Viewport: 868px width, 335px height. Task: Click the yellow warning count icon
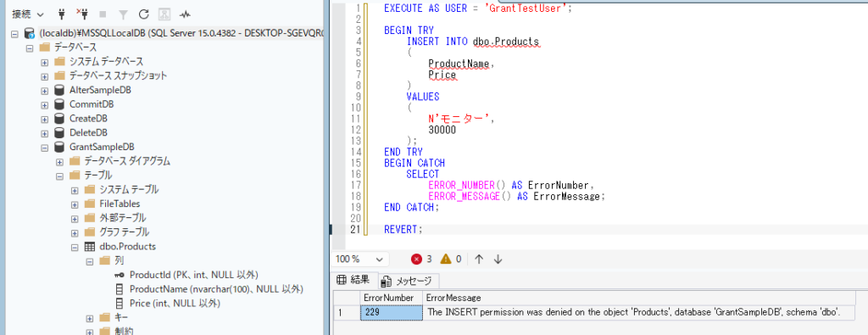pos(446,260)
